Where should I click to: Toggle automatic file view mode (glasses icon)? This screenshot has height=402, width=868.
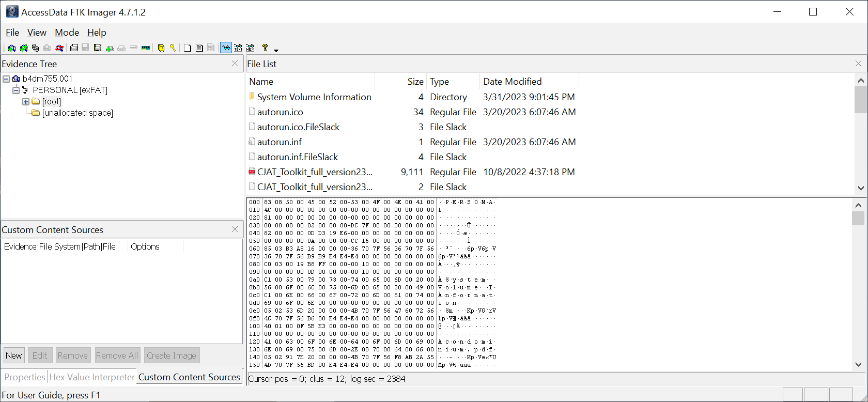point(226,48)
